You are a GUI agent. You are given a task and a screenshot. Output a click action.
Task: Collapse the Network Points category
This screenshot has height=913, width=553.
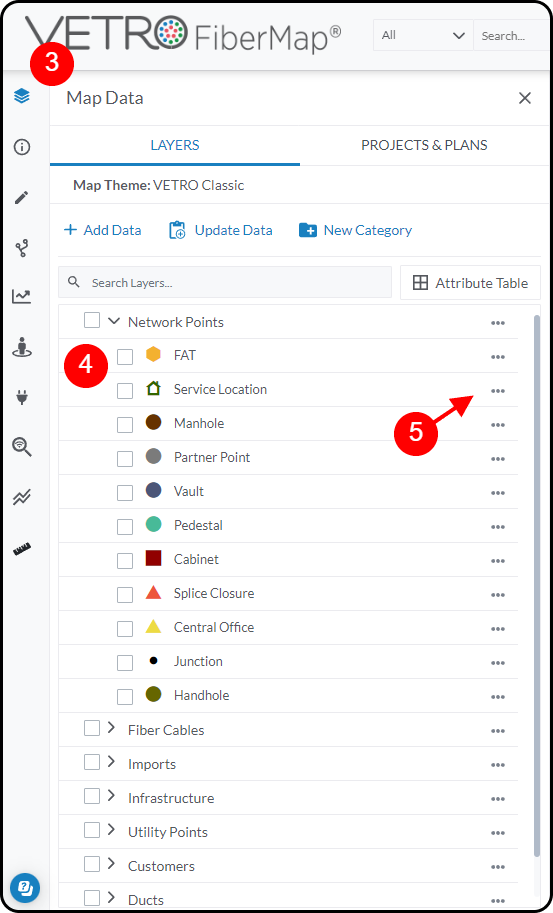click(114, 321)
